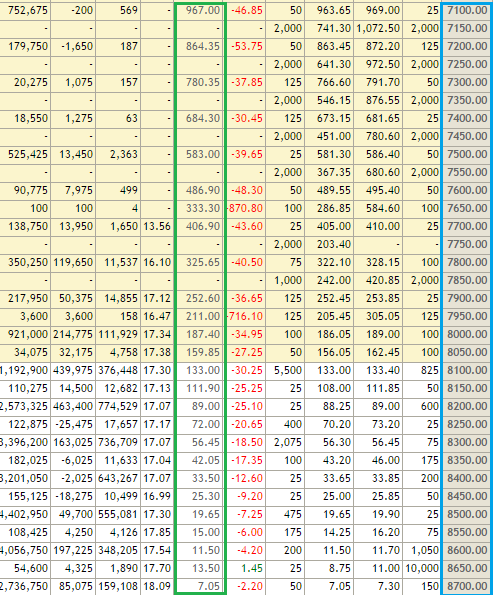Screen dimensions: 493x595
Task: Click the 13.56 implied volatility cell
Action: tap(157, 227)
